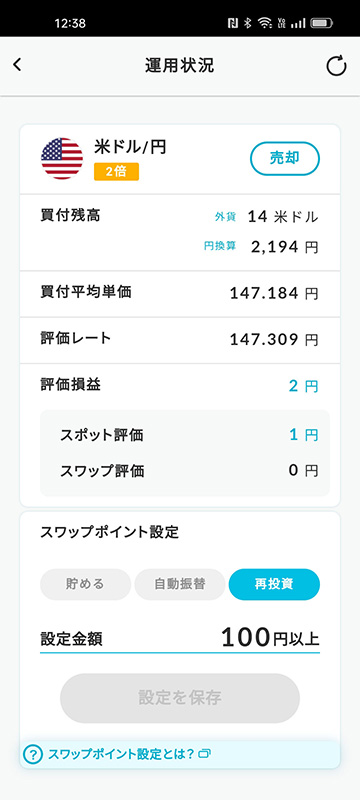The height and width of the screenshot is (800, 360).
Task: Tap the battery status icon
Action: coord(321,23)
